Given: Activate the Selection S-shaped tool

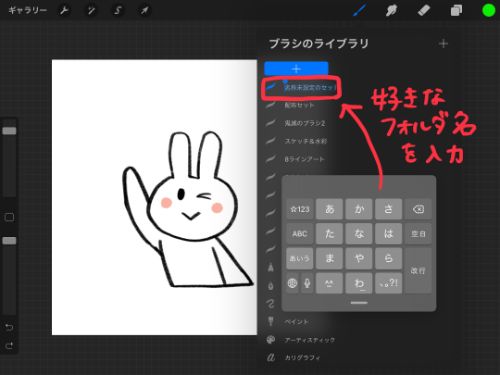Looking at the screenshot, I should 118,11.
